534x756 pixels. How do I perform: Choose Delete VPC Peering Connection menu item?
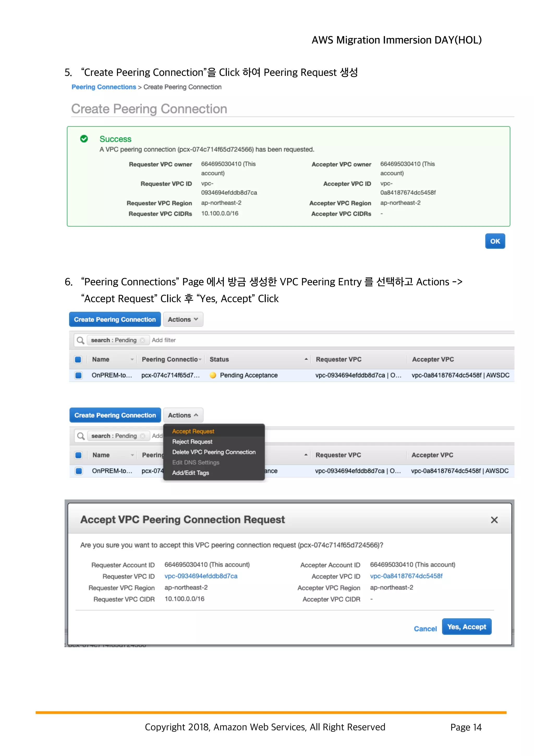click(214, 452)
